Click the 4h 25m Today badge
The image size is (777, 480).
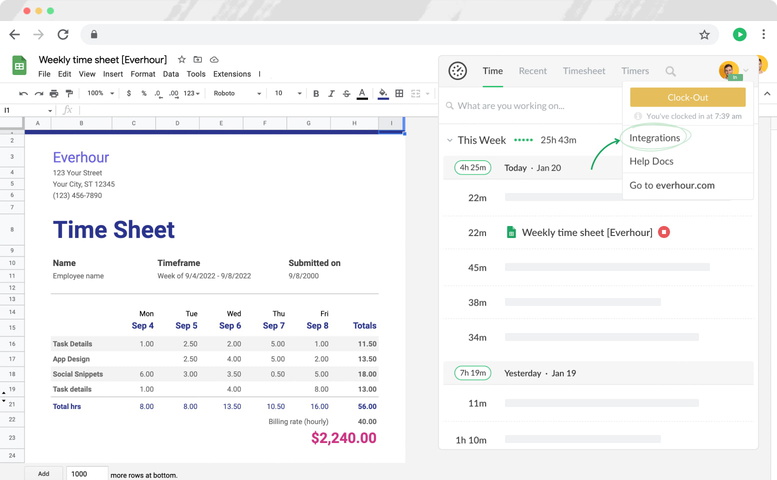coord(473,167)
